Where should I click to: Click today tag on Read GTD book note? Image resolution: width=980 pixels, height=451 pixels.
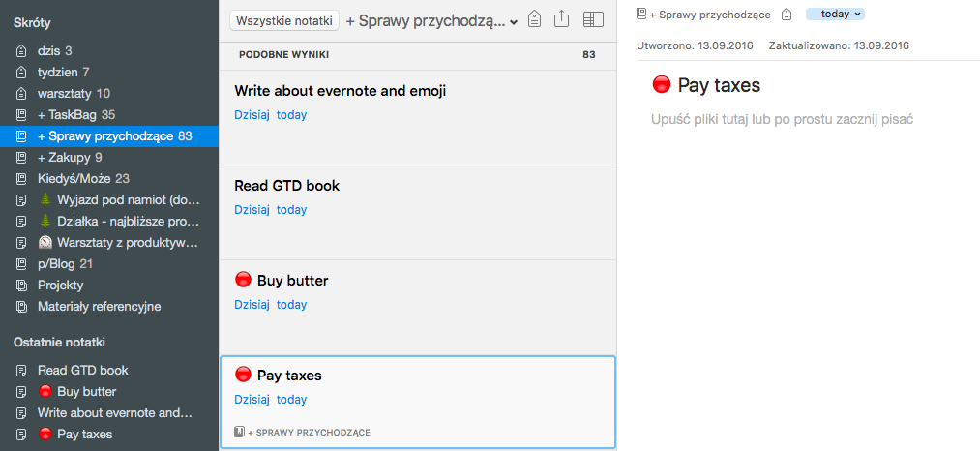tap(292, 210)
